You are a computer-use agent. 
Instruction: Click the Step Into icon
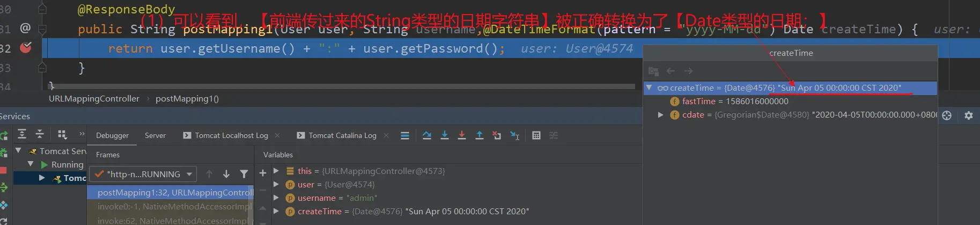coord(445,135)
